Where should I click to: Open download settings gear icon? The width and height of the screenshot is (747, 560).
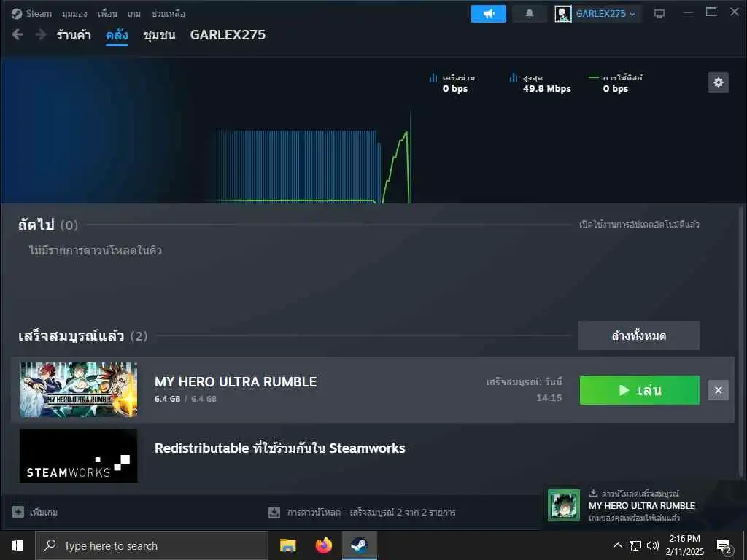(719, 82)
